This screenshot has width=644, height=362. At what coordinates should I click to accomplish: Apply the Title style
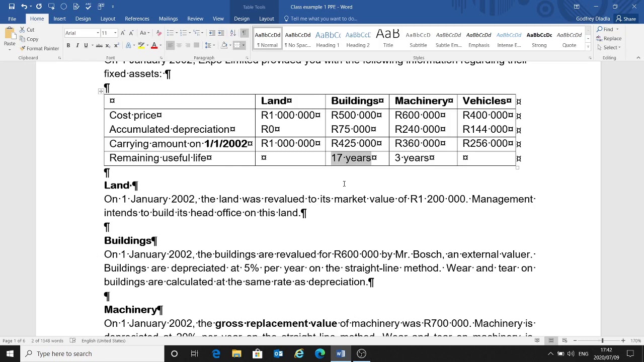tap(388, 39)
